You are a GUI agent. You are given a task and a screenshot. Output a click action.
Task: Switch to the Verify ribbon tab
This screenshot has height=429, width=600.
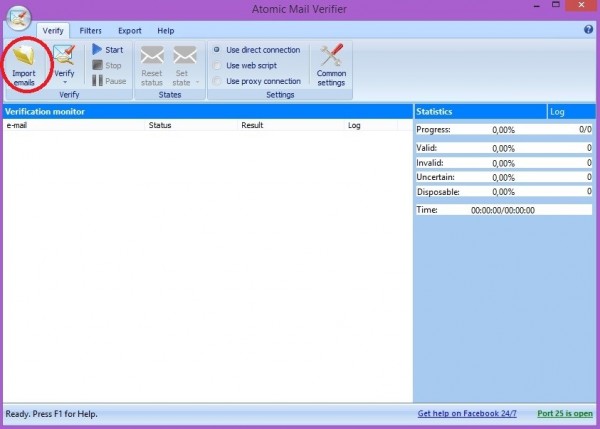point(53,31)
